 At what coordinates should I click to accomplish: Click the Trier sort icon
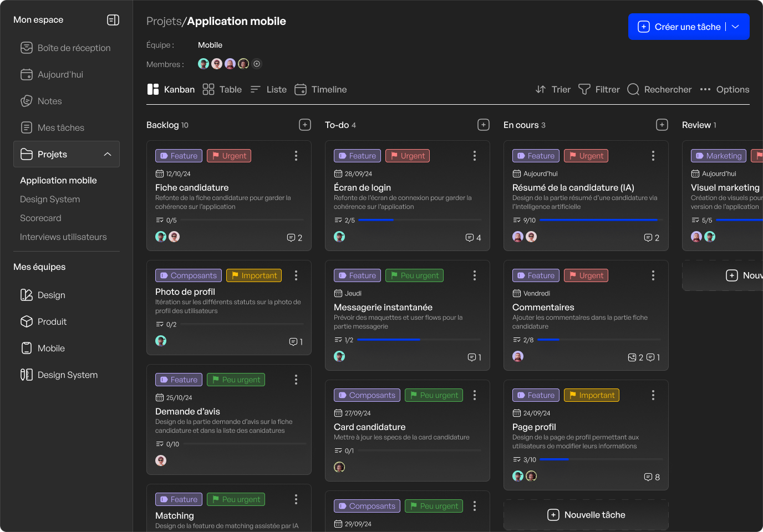tap(541, 89)
